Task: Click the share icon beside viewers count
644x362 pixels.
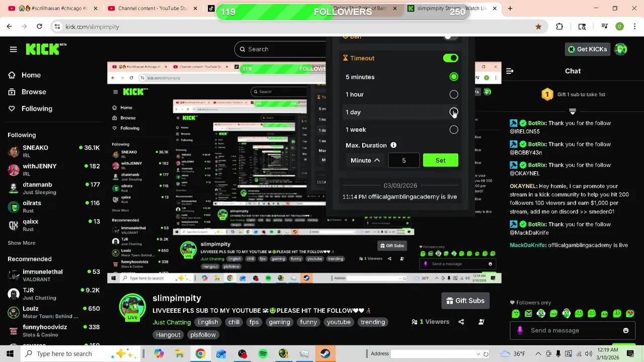Action: pyautogui.click(x=461, y=322)
